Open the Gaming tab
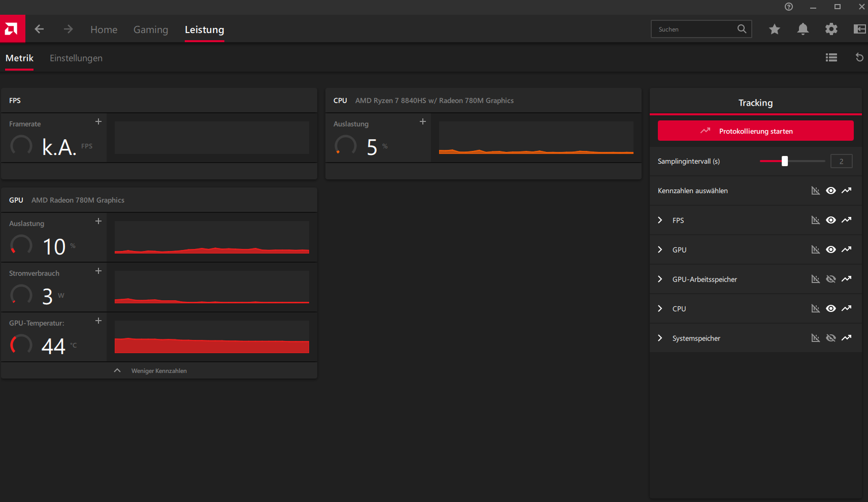The image size is (868, 502). coord(151,29)
